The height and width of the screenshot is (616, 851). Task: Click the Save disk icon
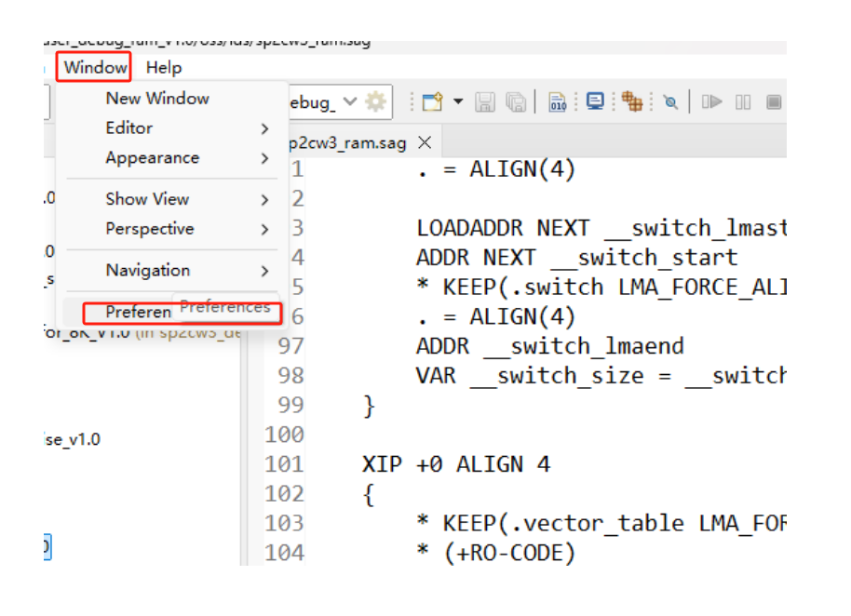click(x=485, y=101)
